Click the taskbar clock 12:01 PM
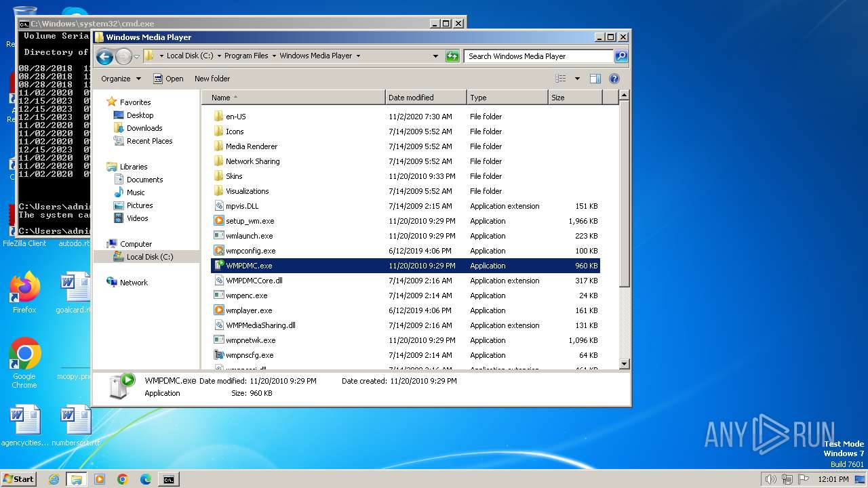This screenshot has width=868, height=488. 833,479
